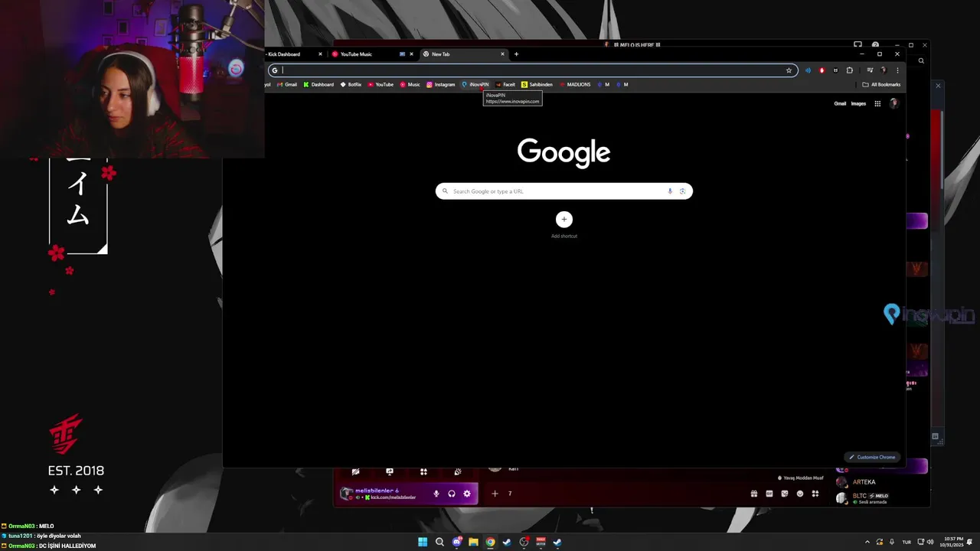Open the YouTube bookmark
Viewport: 980px width, 551px height.
click(381, 85)
